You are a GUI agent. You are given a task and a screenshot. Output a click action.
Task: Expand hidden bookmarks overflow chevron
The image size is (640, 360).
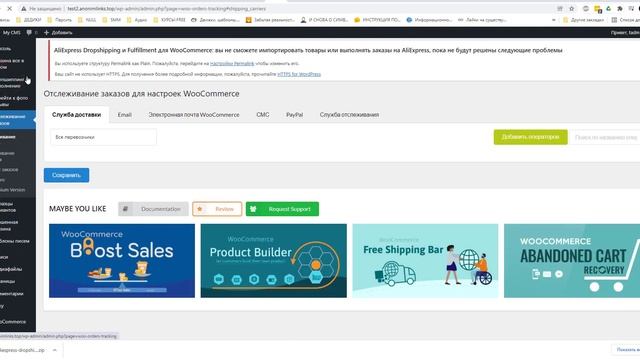(x=553, y=20)
